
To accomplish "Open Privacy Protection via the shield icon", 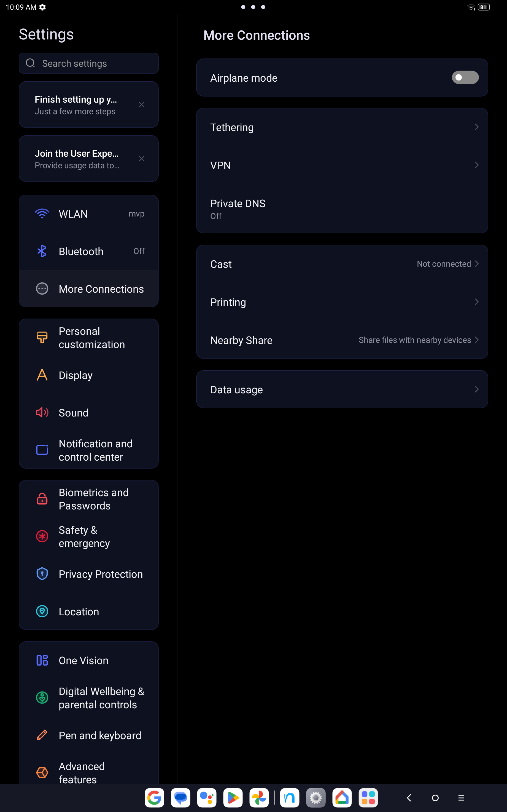I will click(42, 574).
